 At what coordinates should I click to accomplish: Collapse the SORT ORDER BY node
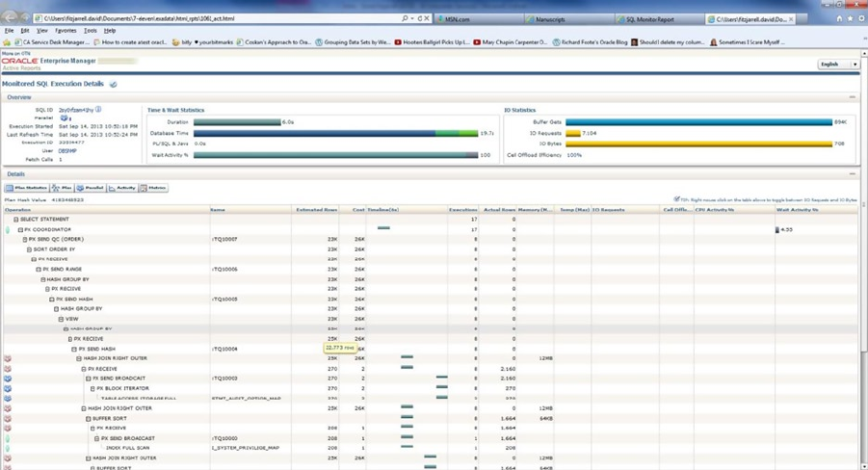click(x=29, y=249)
